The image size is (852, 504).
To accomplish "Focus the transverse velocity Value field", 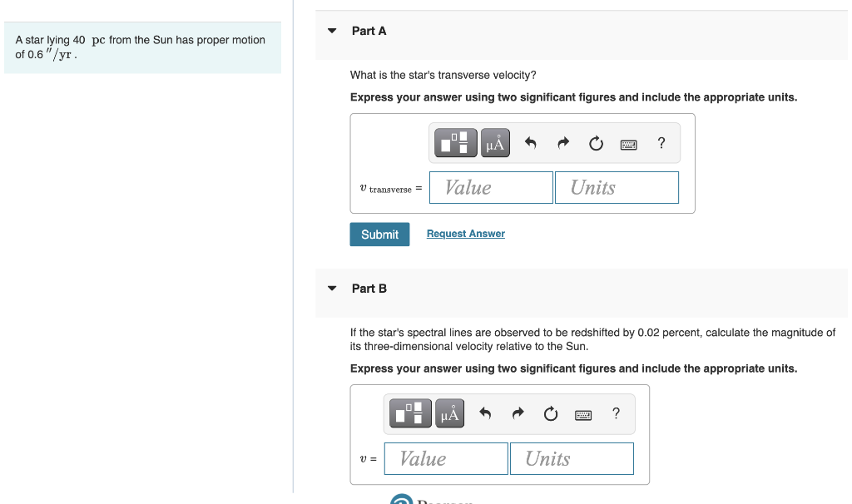I will [x=491, y=187].
